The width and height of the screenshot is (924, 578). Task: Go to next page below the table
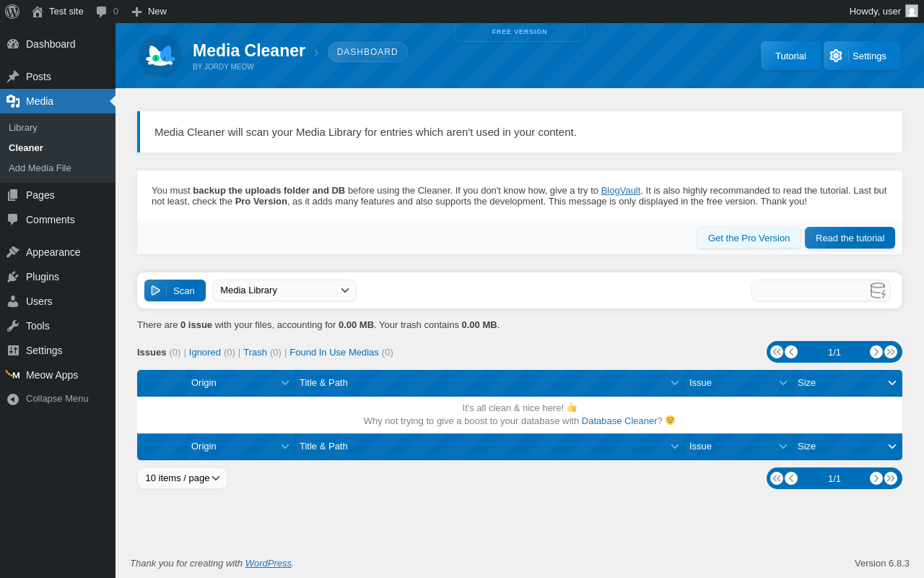(x=876, y=478)
